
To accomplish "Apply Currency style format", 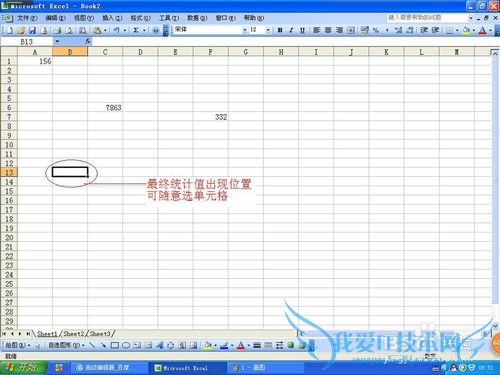I will click(365, 30).
